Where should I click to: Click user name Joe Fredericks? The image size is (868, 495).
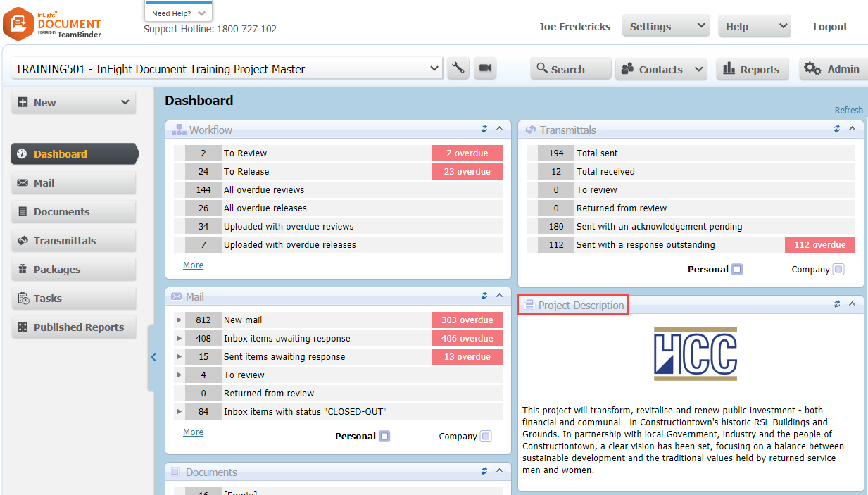tap(574, 27)
